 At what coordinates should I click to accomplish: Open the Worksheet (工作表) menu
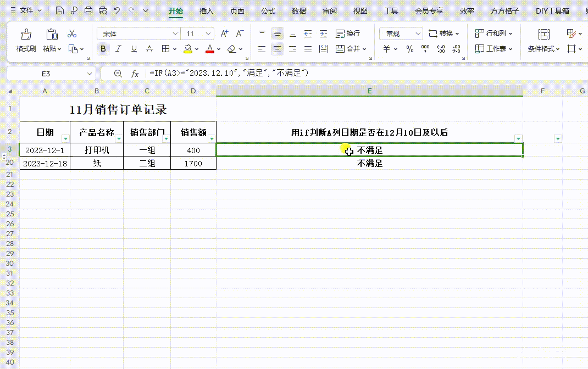coord(493,49)
